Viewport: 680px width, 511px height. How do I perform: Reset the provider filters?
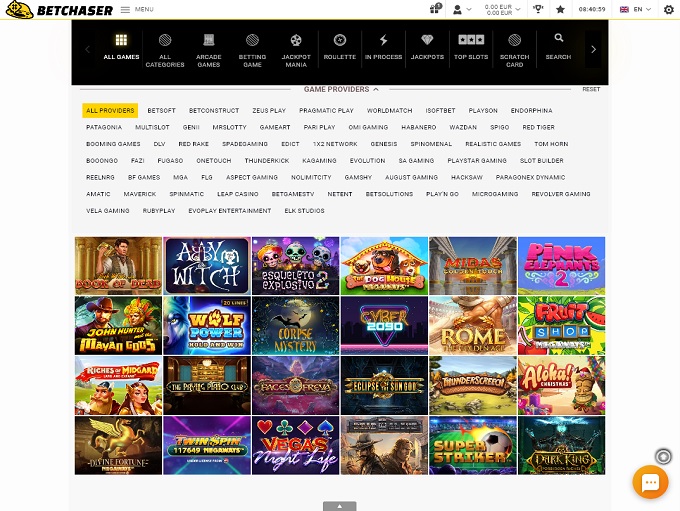tap(591, 89)
